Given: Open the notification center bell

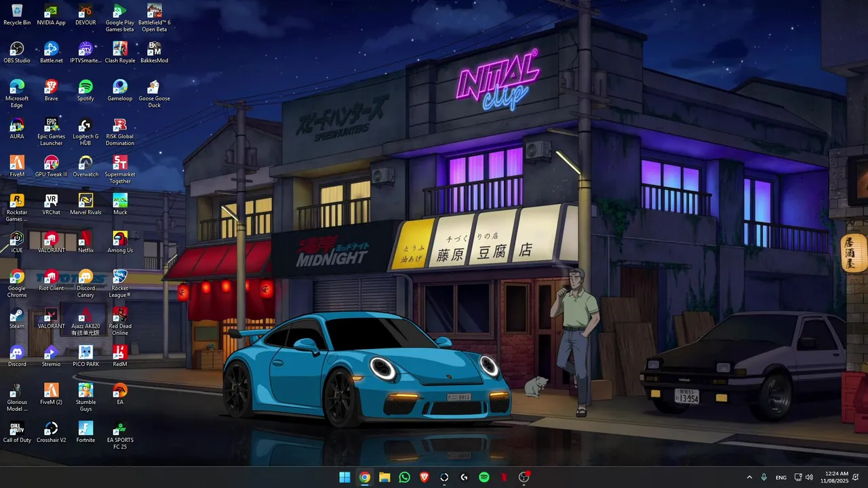Looking at the screenshot, I should coord(856,477).
